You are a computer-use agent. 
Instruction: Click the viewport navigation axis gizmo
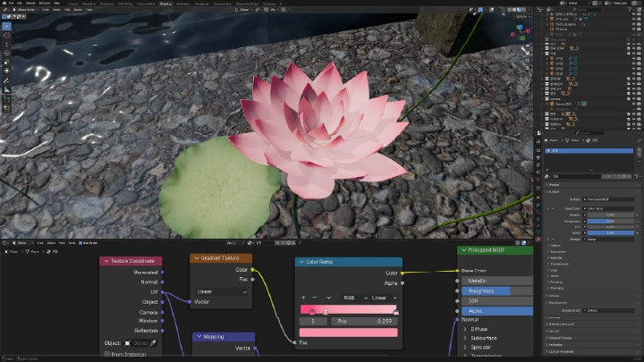click(521, 33)
